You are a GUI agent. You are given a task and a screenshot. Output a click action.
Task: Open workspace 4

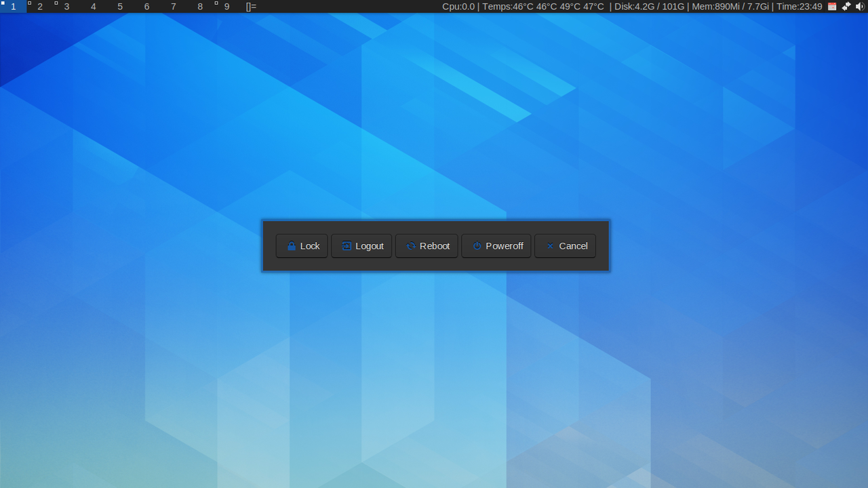(94, 6)
